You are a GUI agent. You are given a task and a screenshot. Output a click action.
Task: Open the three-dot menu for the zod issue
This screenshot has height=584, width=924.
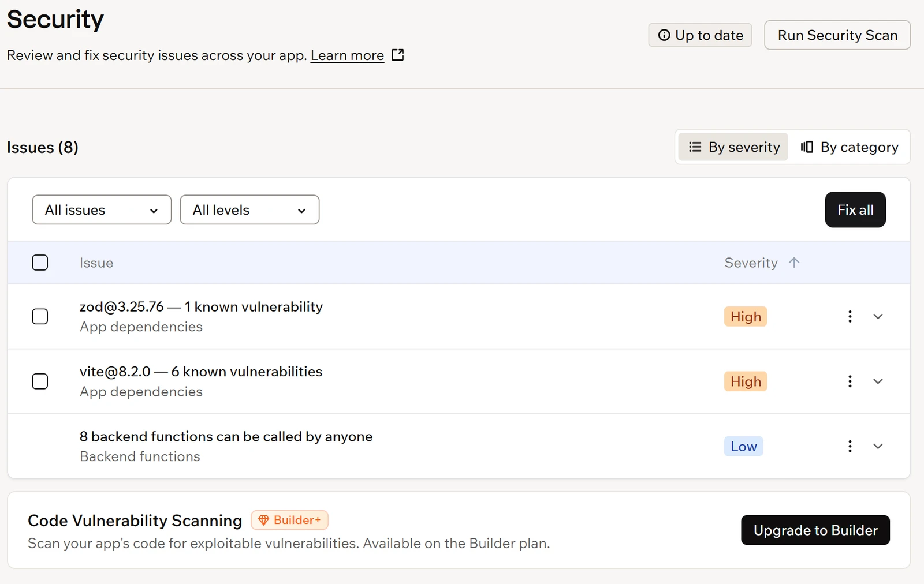click(850, 316)
